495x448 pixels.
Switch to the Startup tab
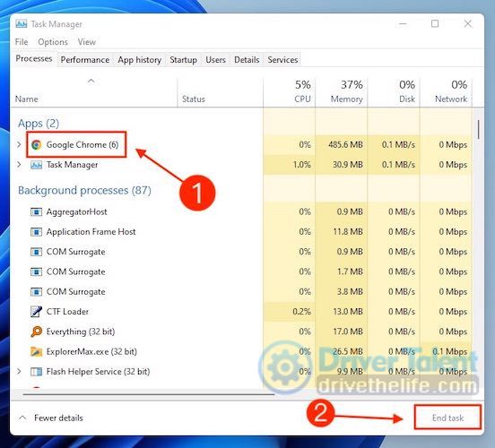click(x=183, y=60)
